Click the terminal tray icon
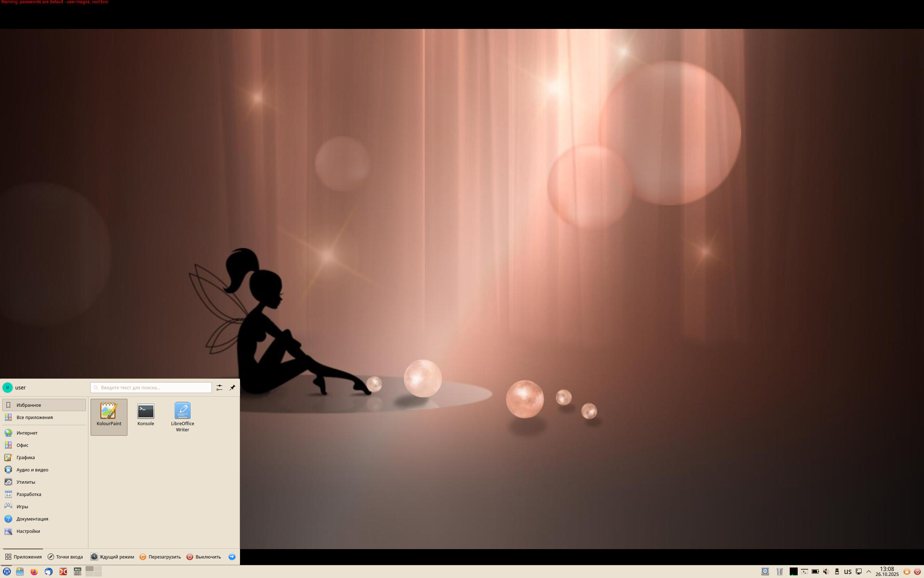Screen dimensions: 924x578 pos(805,571)
